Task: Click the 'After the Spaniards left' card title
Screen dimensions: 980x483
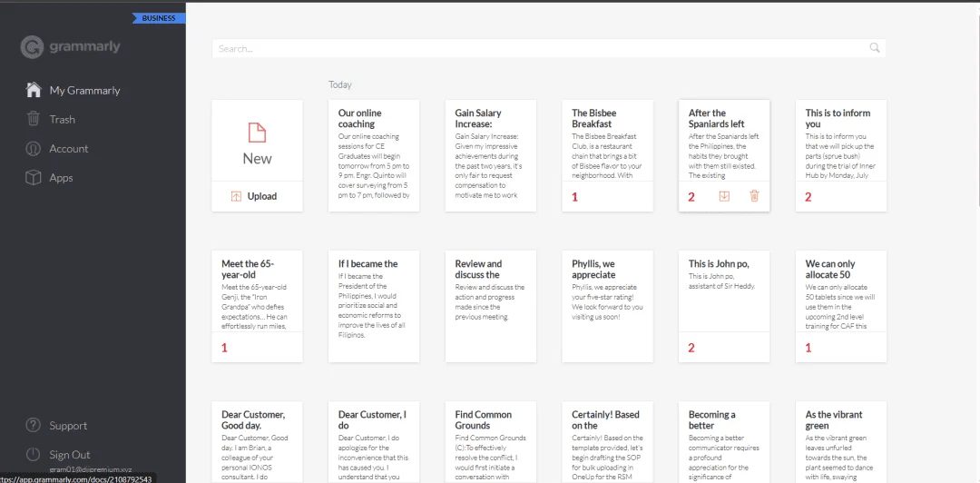Action: pos(716,118)
